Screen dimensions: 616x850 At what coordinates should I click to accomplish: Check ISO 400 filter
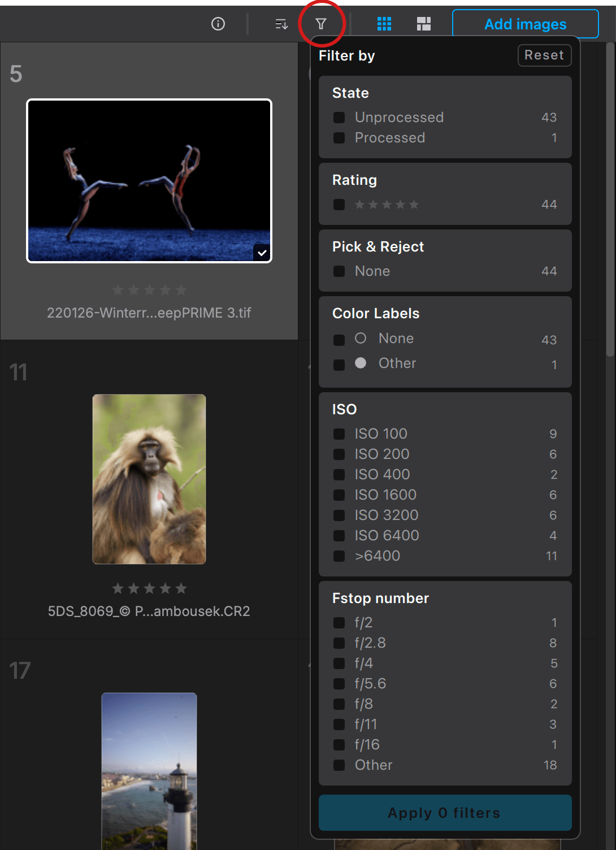click(x=339, y=475)
